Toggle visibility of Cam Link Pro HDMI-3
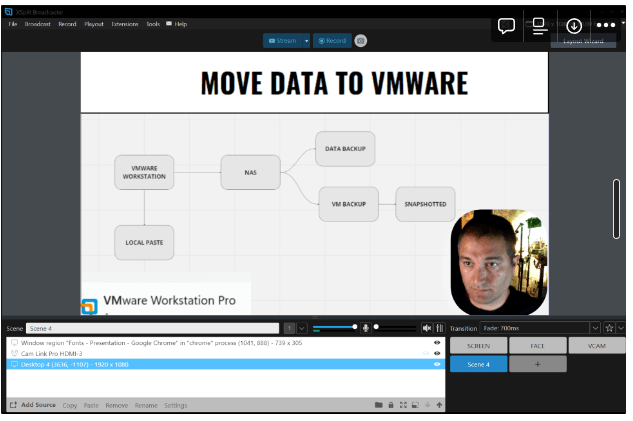The image size is (633, 421). tap(437, 353)
